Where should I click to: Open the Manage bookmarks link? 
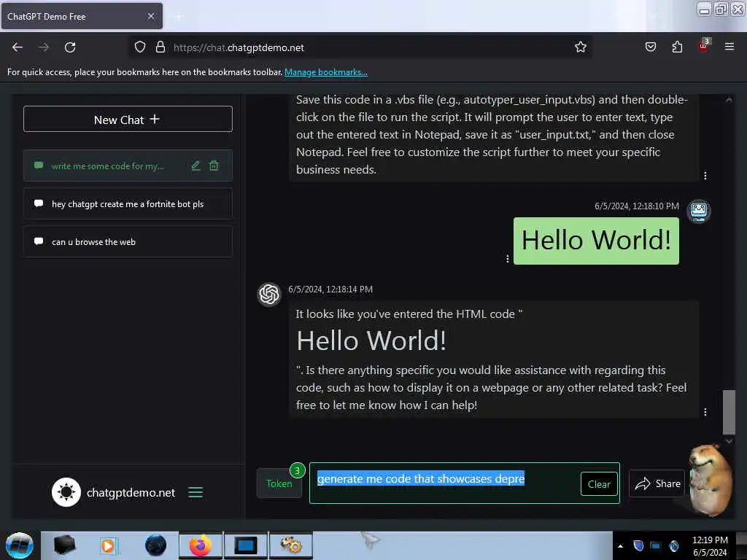326,72
